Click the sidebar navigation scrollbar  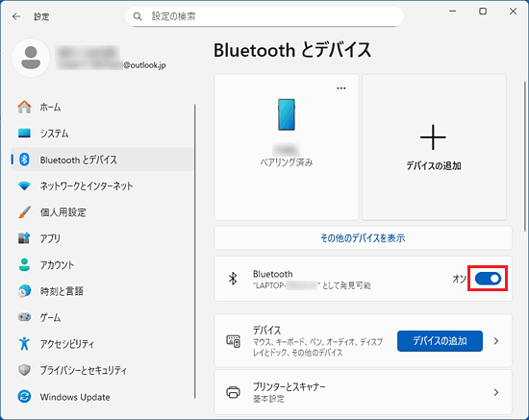(x=194, y=252)
